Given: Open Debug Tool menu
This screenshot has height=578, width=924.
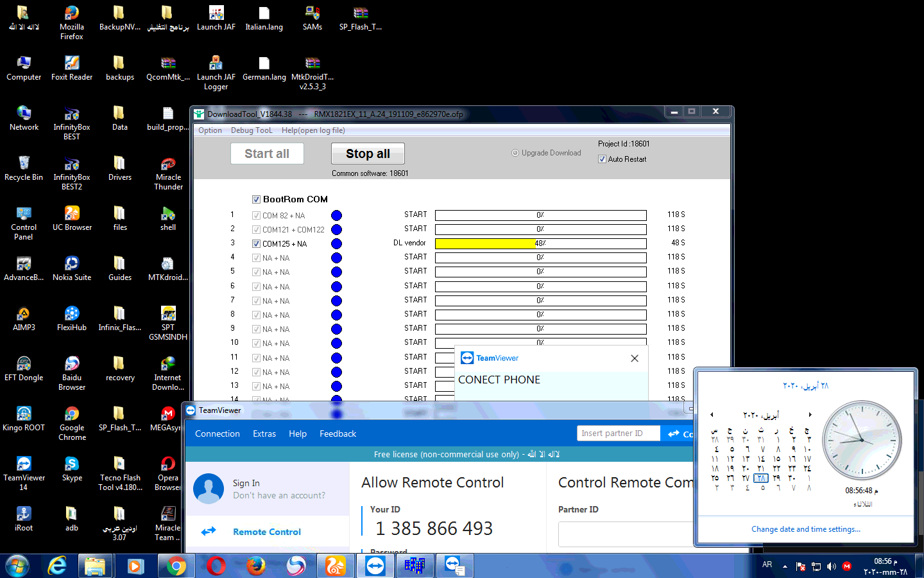Looking at the screenshot, I should click(x=252, y=130).
